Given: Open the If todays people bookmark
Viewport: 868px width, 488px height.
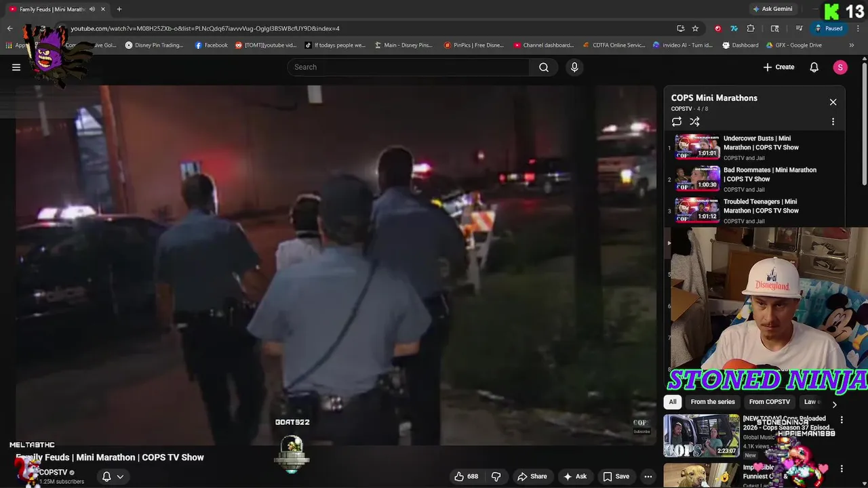Looking at the screenshot, I should click(x=335, y=45).
